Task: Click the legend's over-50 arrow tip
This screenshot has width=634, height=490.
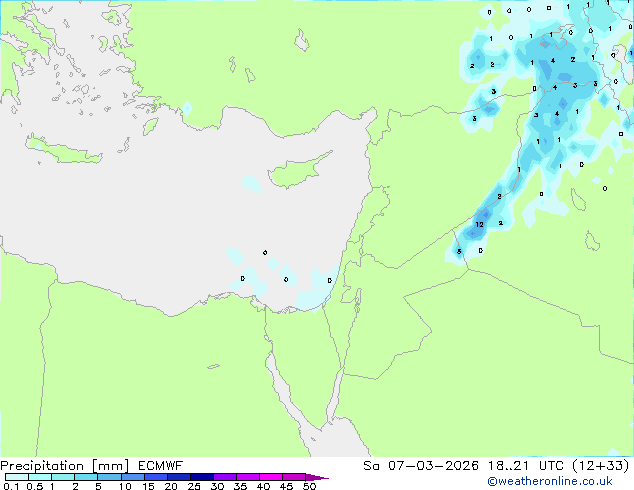Action: pos(317,477)
